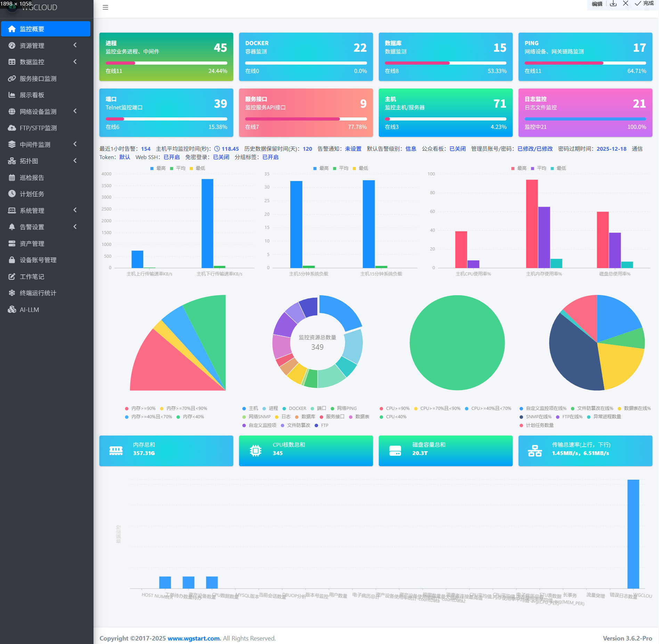Toggle 内存>=90% legend item

pos(140,408)
